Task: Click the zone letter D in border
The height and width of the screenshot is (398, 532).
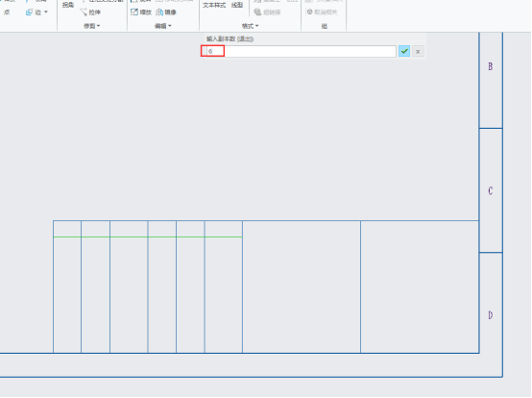Action: [491, 315]
